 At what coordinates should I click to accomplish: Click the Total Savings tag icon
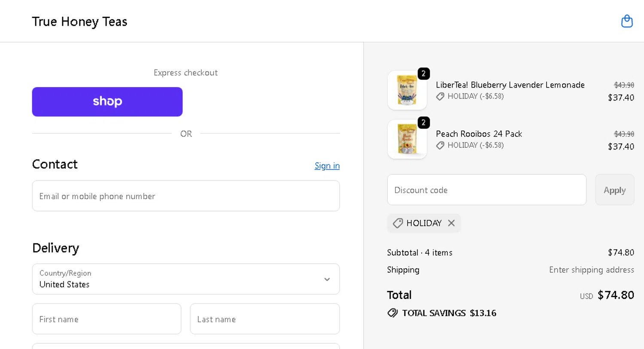point(392,313)
